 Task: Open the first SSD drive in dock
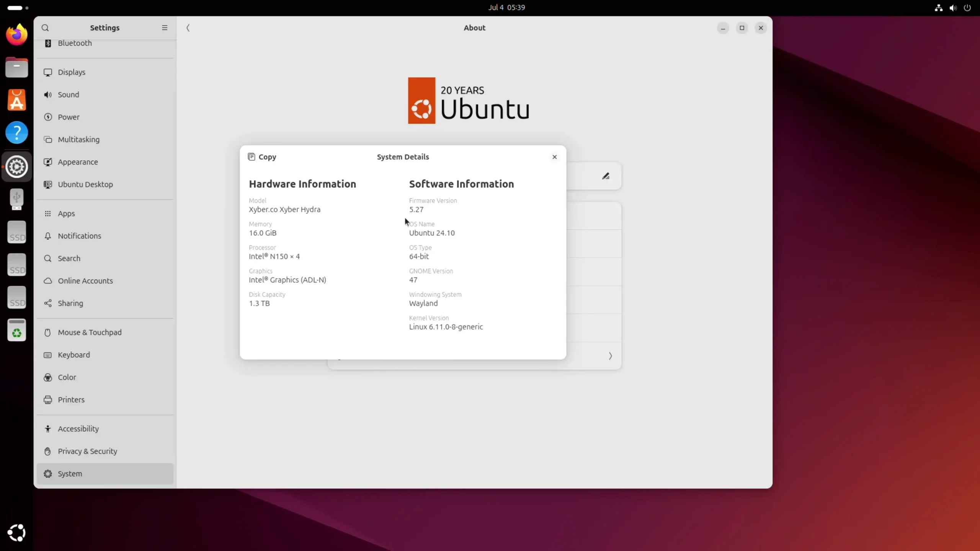[x=16, y=232]
